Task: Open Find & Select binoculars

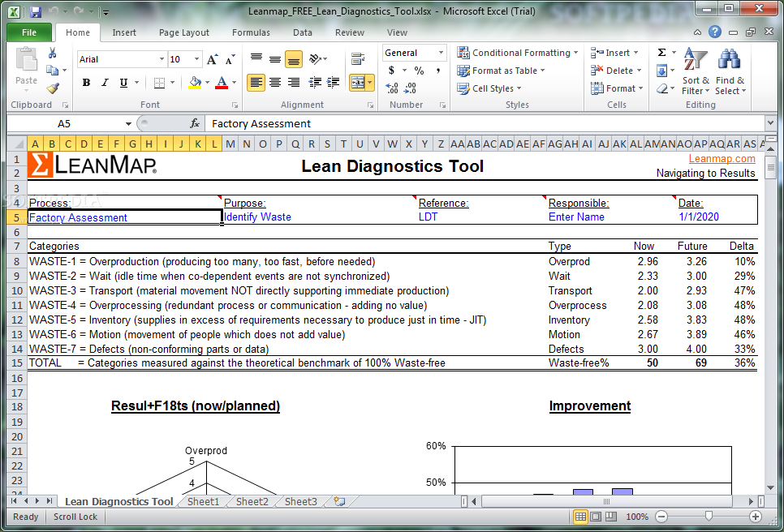Action: point(730,71)
